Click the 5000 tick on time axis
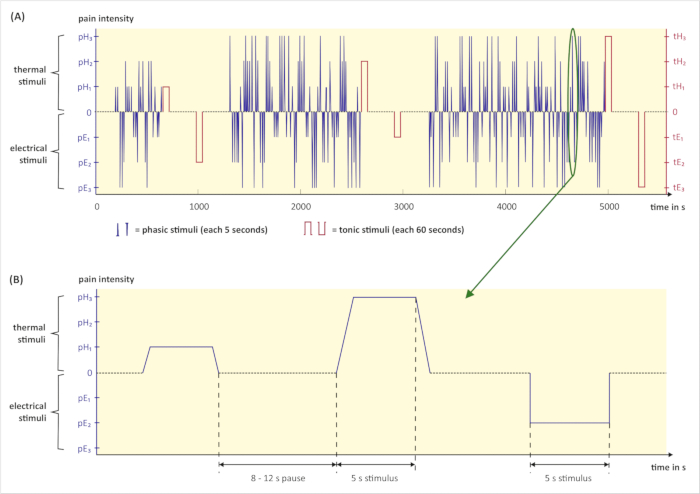 click(609, 207)
